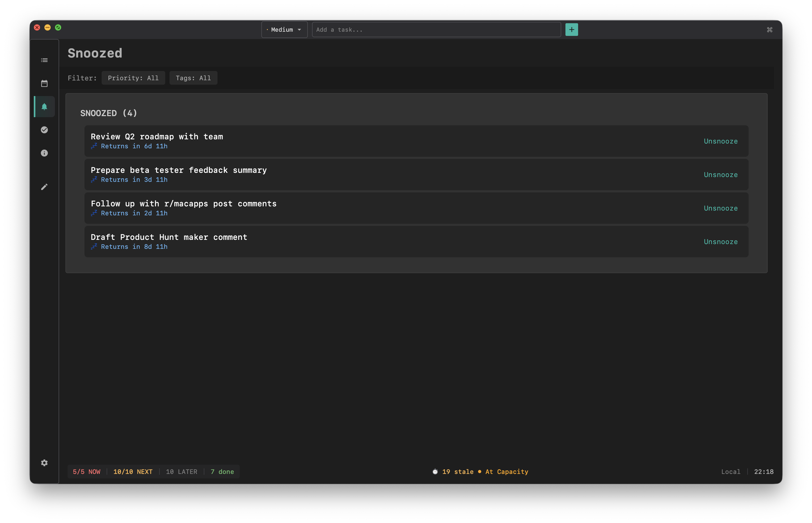Click the Local status bar entry
812x523 pixels.
(730, 472)
